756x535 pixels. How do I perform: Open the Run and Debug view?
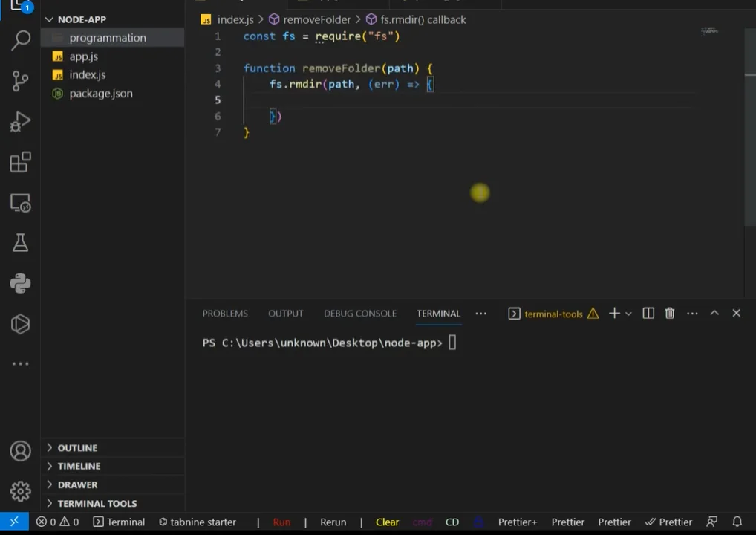(x=20, y=122)
